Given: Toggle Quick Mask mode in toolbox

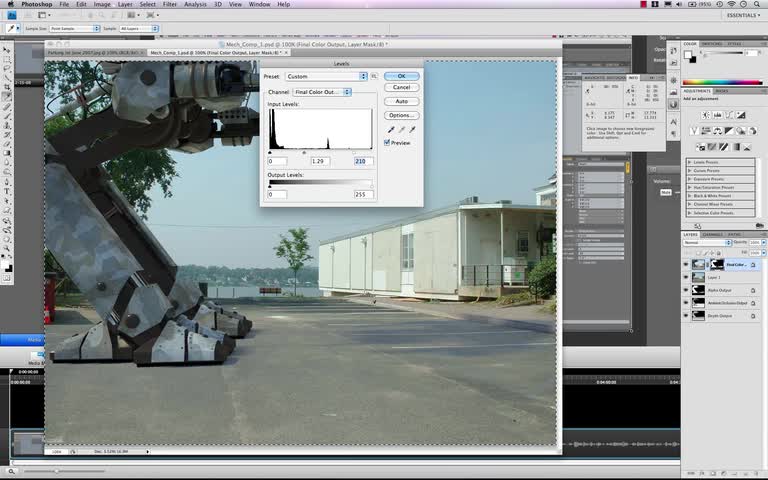Looking at the screenshot, I should tap(7, 278).
